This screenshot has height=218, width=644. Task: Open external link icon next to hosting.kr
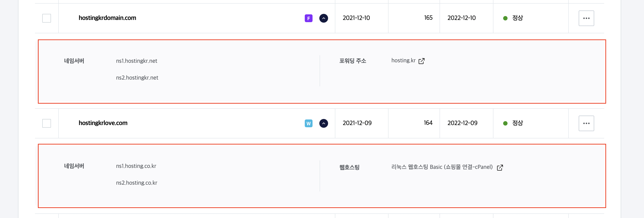point(422,61)
